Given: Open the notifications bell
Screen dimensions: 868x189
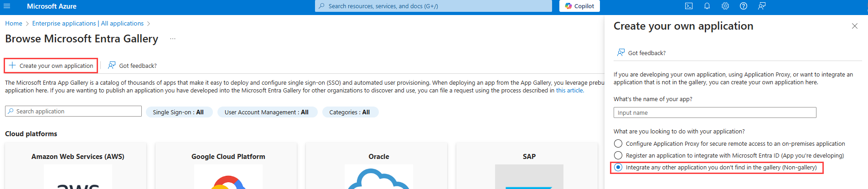Looking at the screenshot, I should (x=707, y=6).
